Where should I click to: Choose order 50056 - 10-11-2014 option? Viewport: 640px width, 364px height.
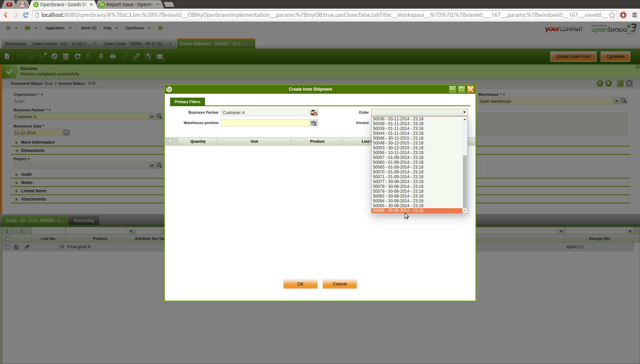pyautogui.click(x=398, y=153)
